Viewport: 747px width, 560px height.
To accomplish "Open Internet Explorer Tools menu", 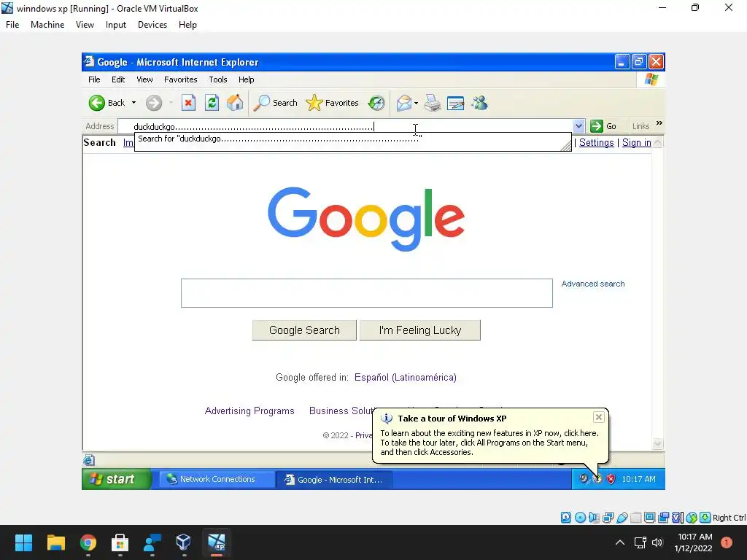I will 217,79.
